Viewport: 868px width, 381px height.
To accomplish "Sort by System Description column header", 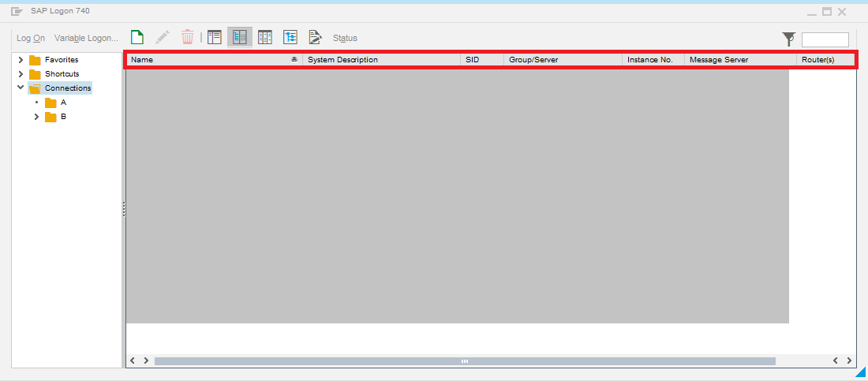I will point(381,60).
